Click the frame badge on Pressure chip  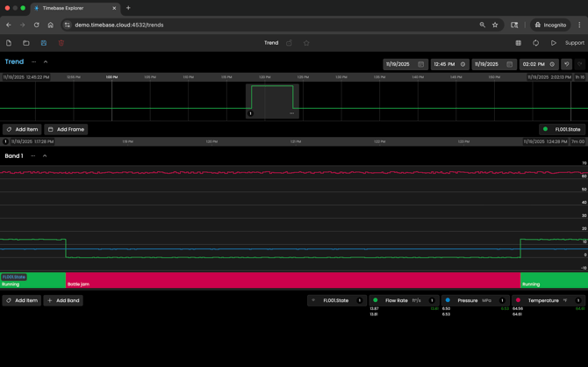[502, 300]
